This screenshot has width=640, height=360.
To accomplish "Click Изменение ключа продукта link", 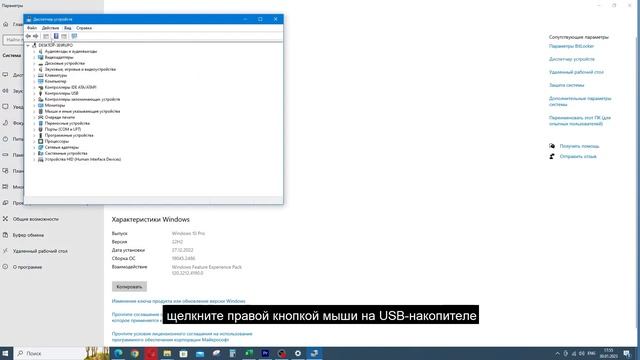I will (179, 301).
